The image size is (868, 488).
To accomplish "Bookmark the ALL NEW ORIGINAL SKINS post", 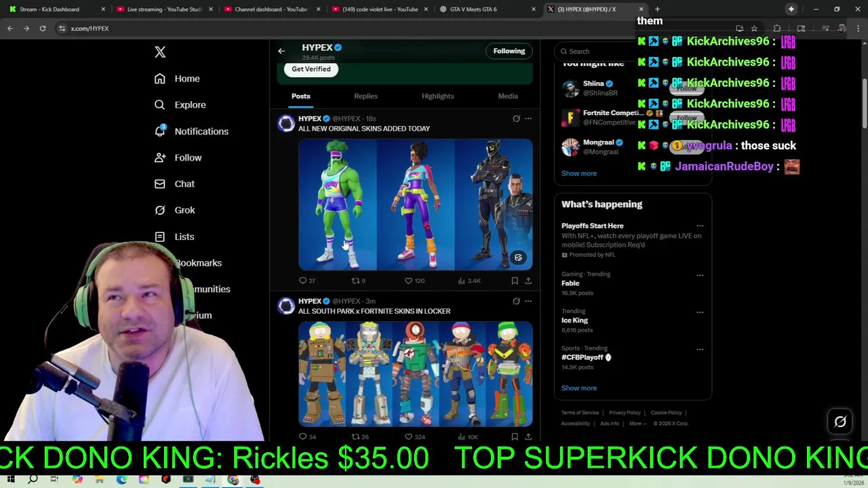I will coord(515,281).
